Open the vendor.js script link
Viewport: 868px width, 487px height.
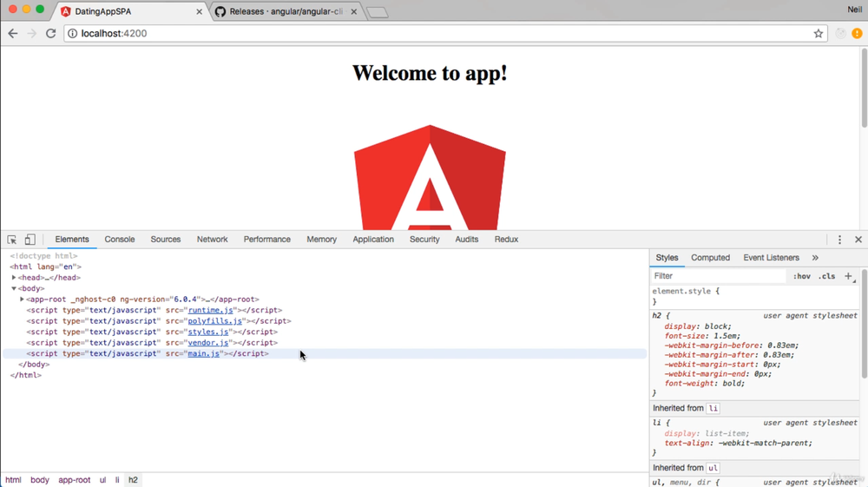tap(208, 343)
